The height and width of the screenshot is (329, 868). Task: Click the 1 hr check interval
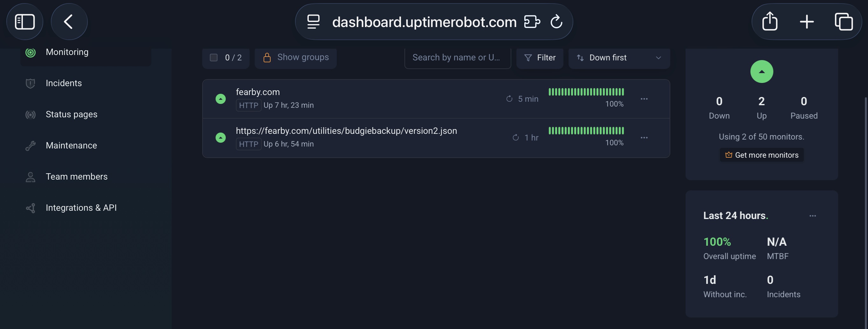(525, 138)
